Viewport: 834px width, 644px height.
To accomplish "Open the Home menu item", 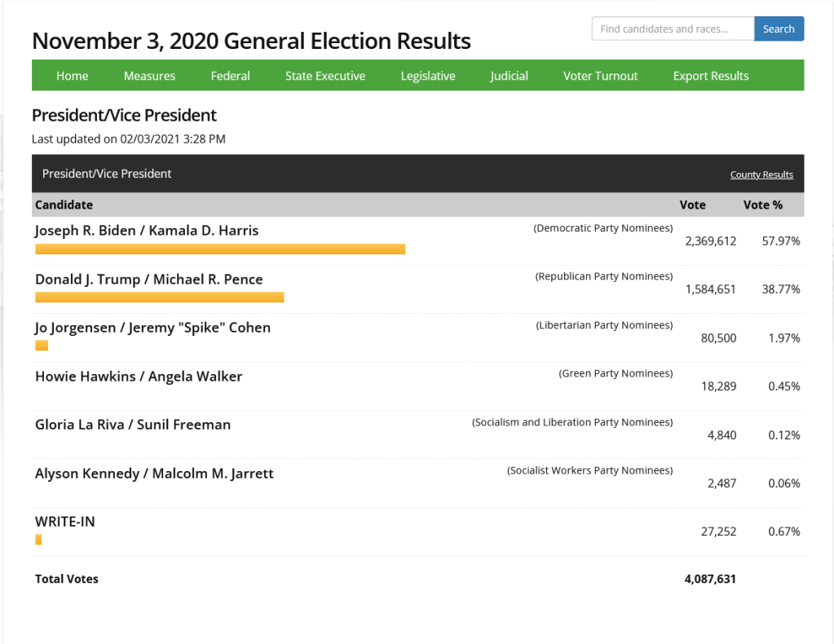I will pos(72,76).
